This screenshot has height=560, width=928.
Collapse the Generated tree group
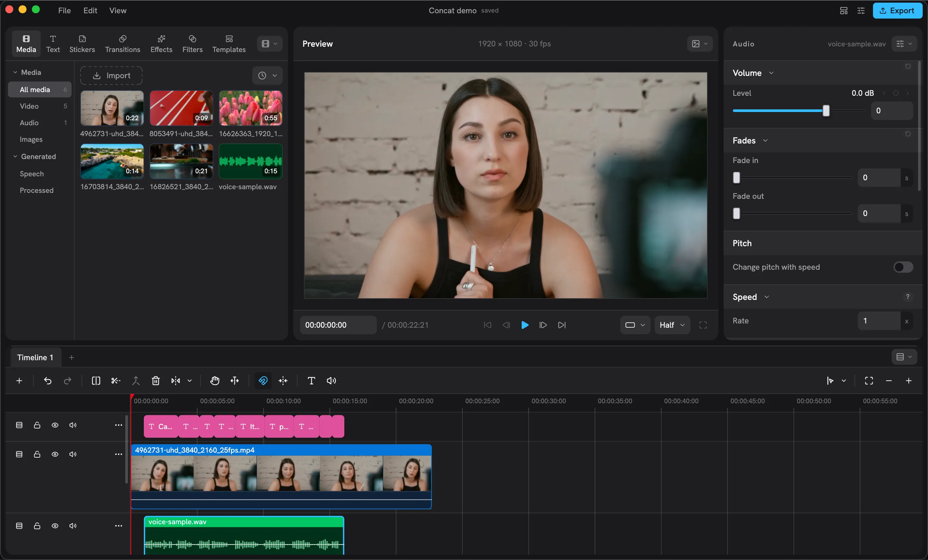click(15, 156)
